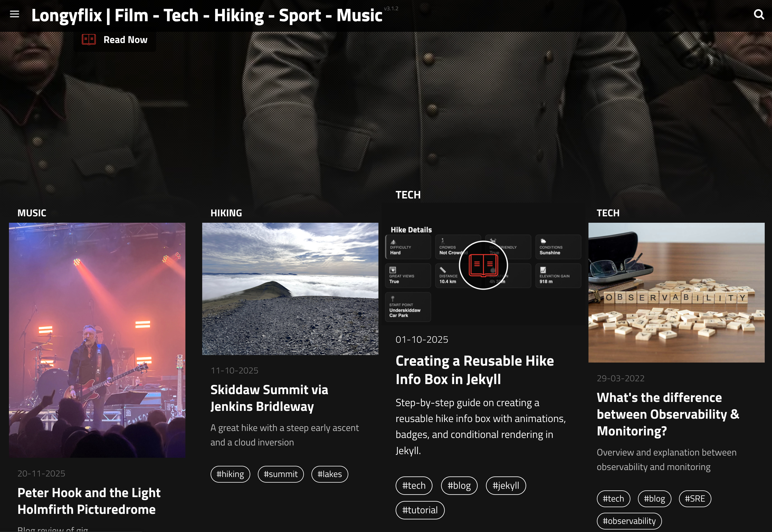The width and height of the screenshot is (772, 532).
Task: Click the red book icon beside Read Now
Action: point(89,40)
